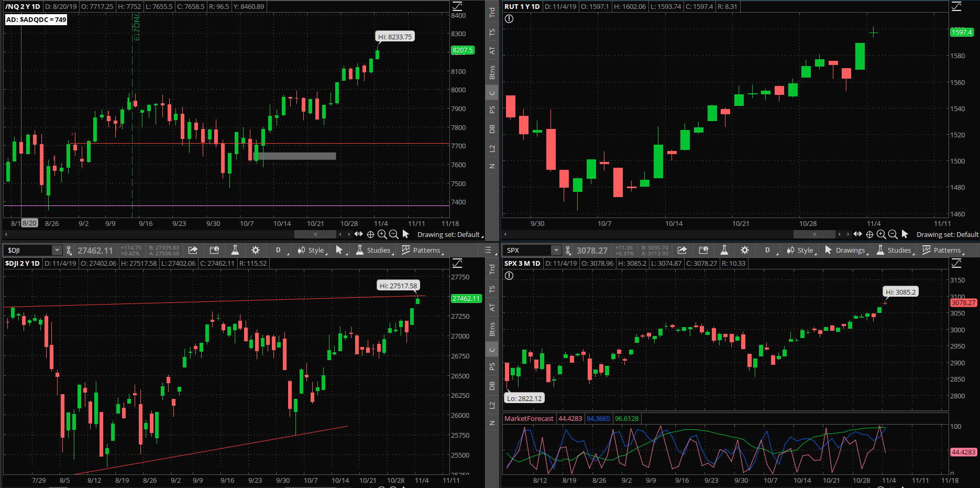Open Drawing set Default menu under /NQ chart

[x=450, y=234]
